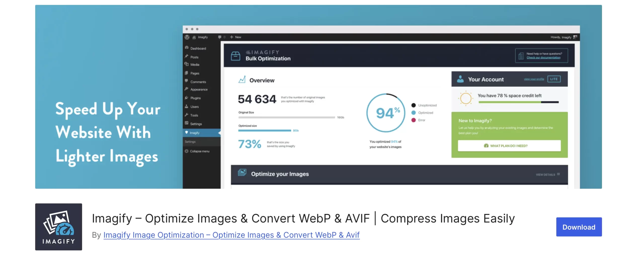Click the Dashboard gauge icon

coord(187,48)
